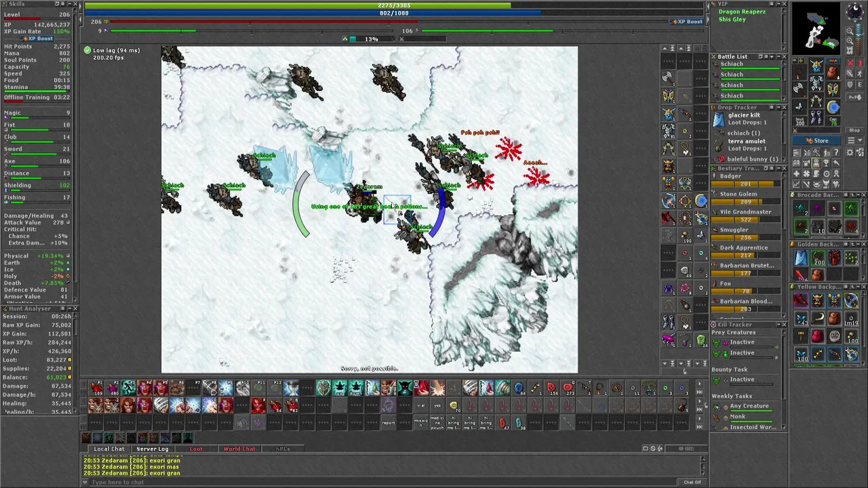Screen dimensions: 868x488
Task: Toggle expert mode E button
Action: coord(860,84)
